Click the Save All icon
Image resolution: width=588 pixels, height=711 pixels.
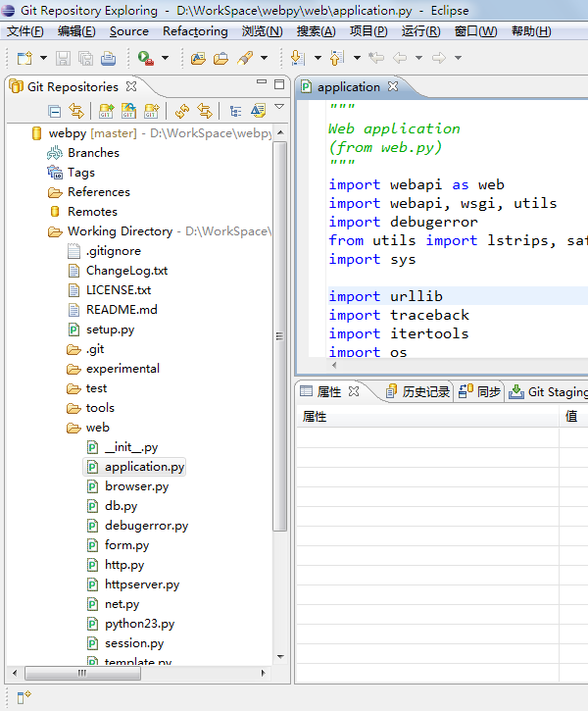[85, 58]
